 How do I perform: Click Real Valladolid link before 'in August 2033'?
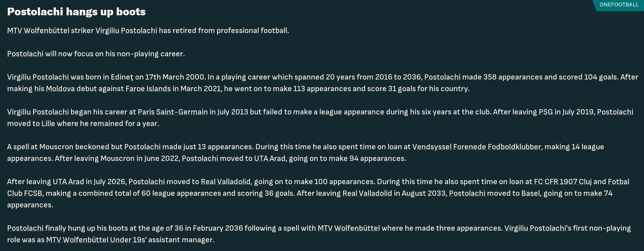point(367,193)
